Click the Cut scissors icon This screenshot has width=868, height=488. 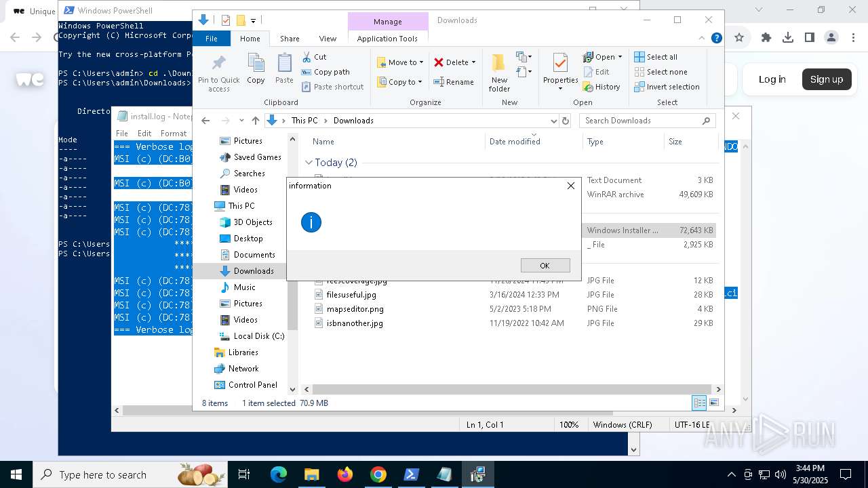[307, 57]
